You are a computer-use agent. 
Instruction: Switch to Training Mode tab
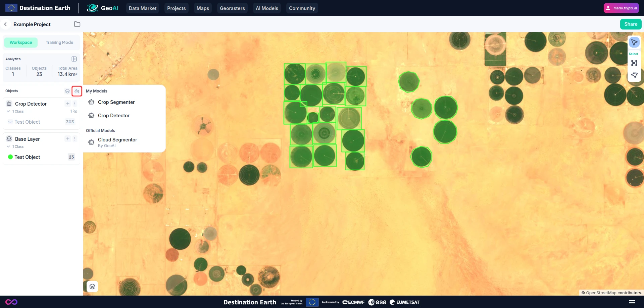pos(59,43)
